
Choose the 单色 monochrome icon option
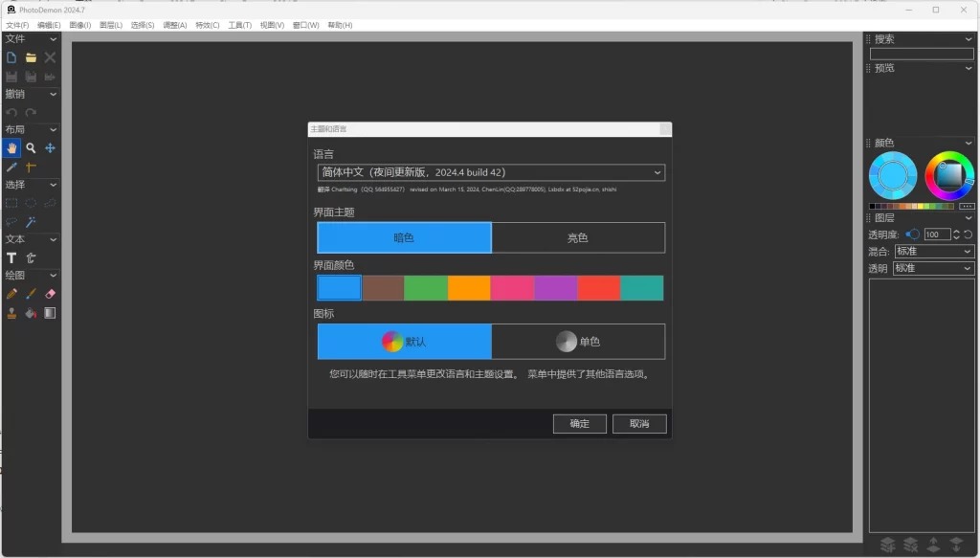pyautogui.click(x=578, y=342)
